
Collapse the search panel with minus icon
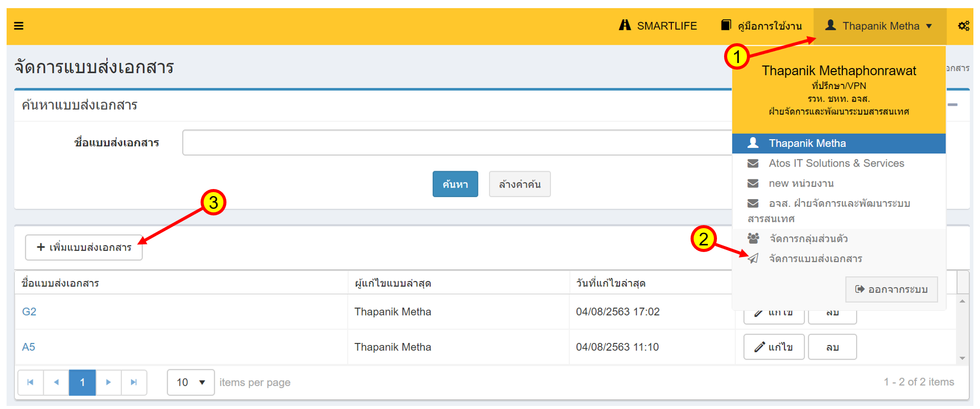[x=953, y=105]
